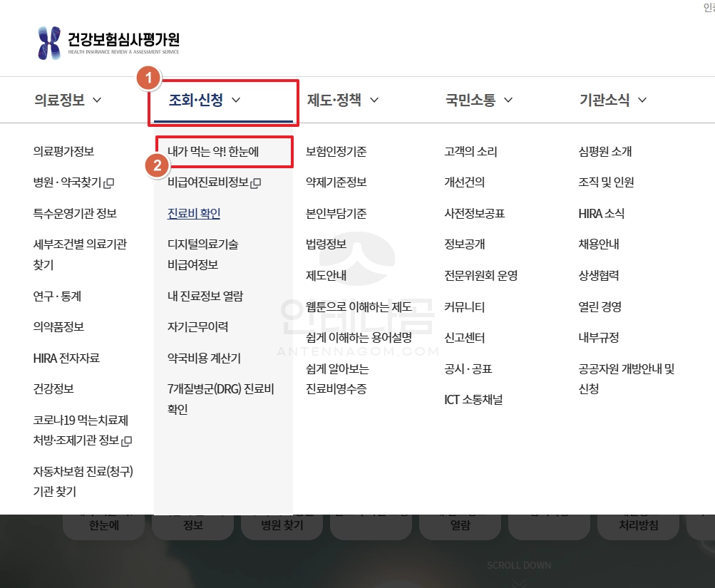Open 특수운영기관 정보
715x588 pixels.
(75, 213)
